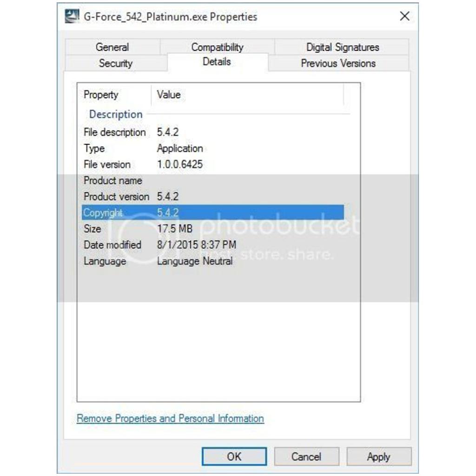Image resolution: width=476 pixels, height=476 pixels.
Task: Click the 1.0.0.6425 file version value
Action: point(180,165)
